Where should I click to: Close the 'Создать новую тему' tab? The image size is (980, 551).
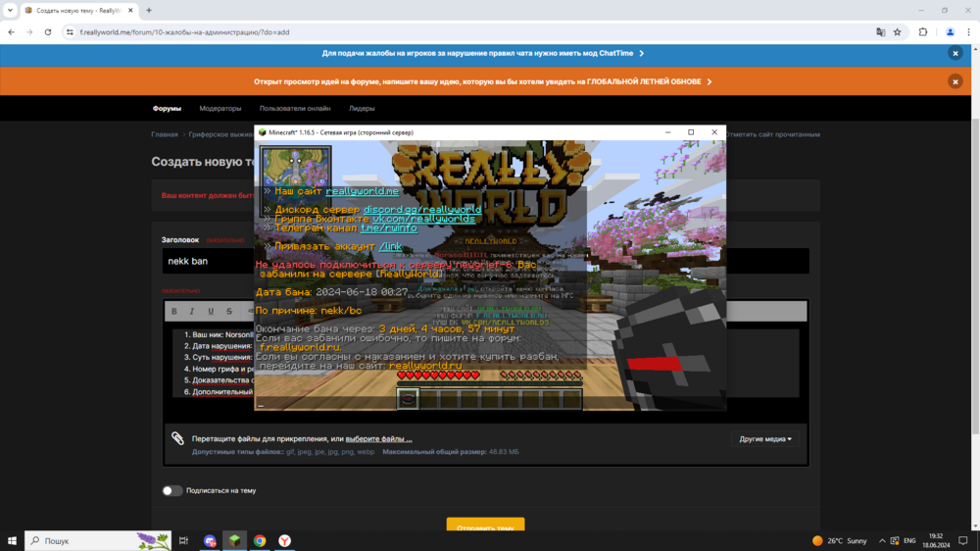(130, 10)
